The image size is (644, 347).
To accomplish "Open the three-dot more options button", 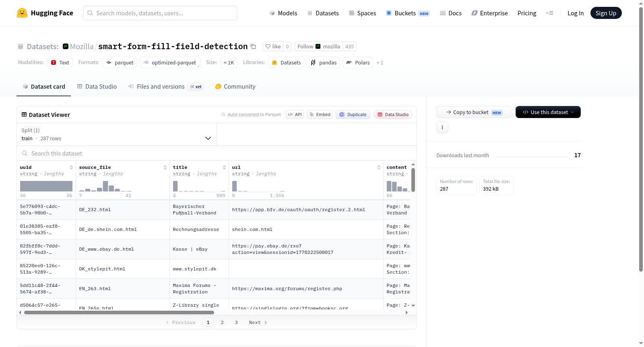I will (x=442, y=127).
